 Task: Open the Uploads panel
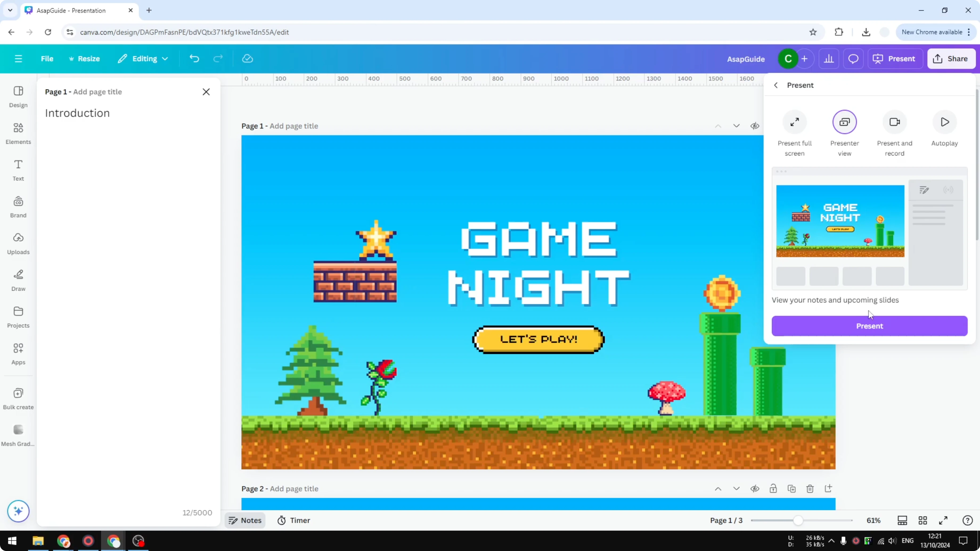click(x=18, y=244)
